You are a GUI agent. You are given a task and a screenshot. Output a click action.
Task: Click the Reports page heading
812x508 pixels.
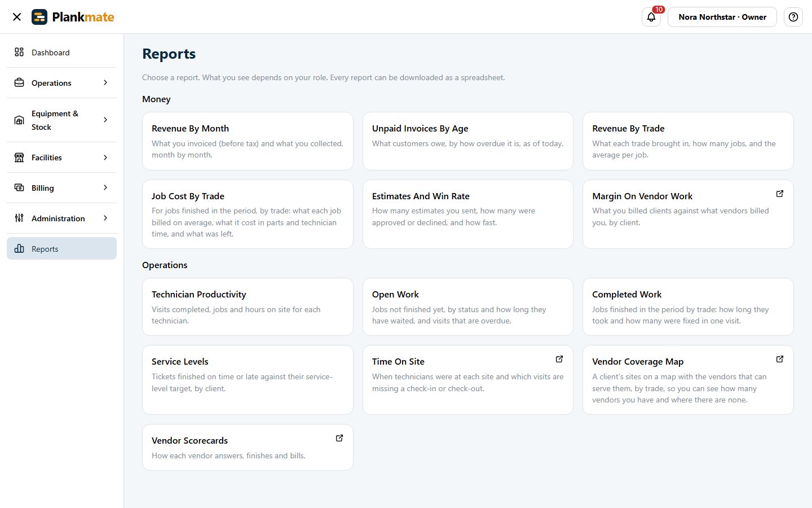click(169, 54)
